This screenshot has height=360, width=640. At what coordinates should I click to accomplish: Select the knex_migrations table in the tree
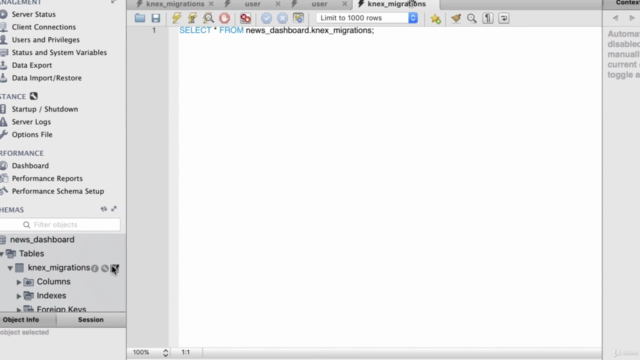[59, 268]
